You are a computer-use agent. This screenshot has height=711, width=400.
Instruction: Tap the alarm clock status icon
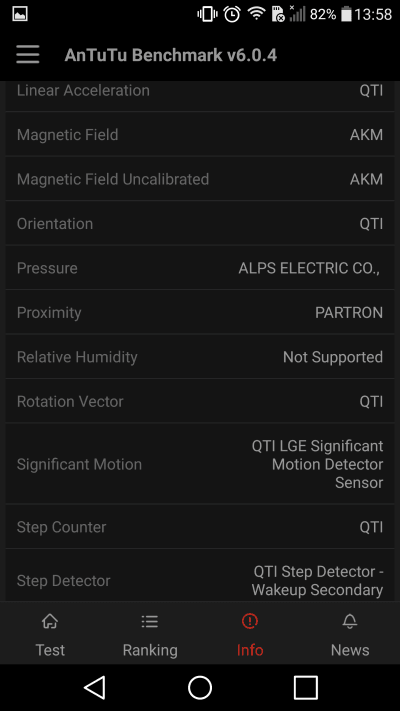[x=232, y=14]
